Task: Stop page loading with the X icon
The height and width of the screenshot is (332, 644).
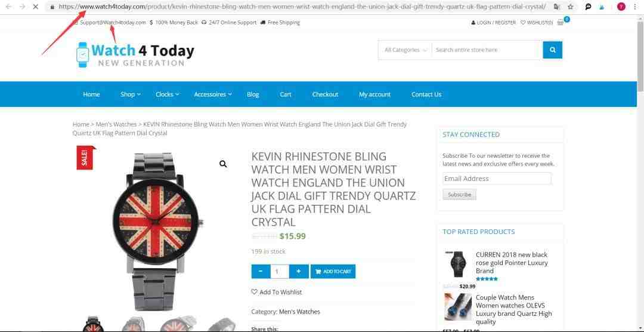Action: click(35, 7)
